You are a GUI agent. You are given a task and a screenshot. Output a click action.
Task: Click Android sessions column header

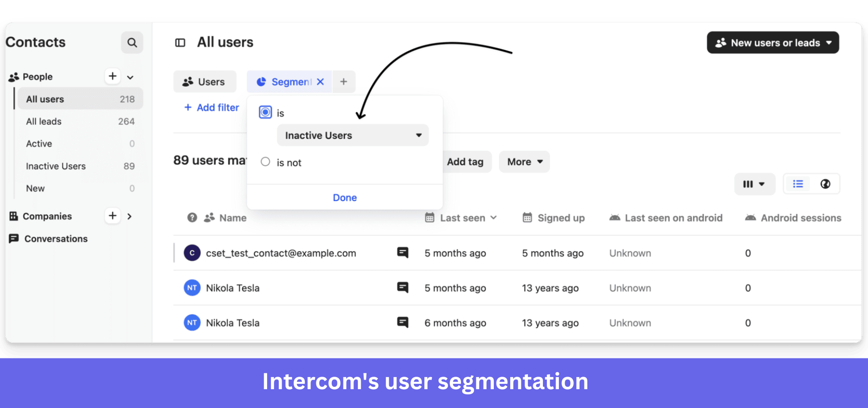[x=793, y=218]
